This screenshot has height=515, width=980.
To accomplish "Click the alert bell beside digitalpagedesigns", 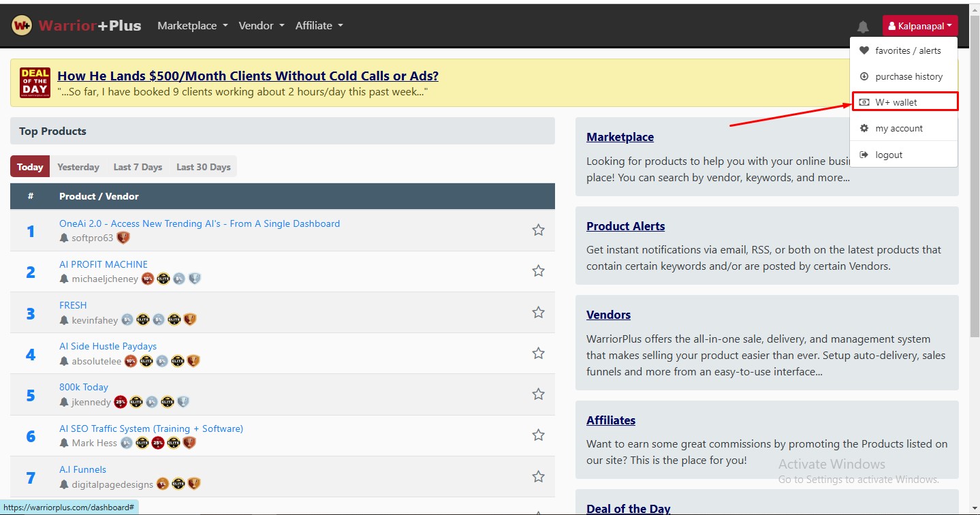I will [64, 484].
